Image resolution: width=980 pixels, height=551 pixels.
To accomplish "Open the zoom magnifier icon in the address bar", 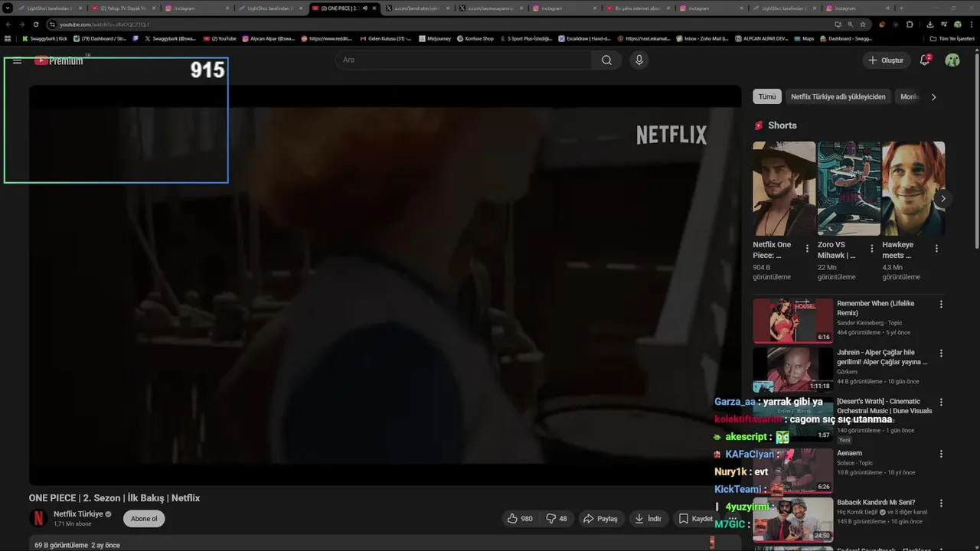I will [x=850, y=24].
